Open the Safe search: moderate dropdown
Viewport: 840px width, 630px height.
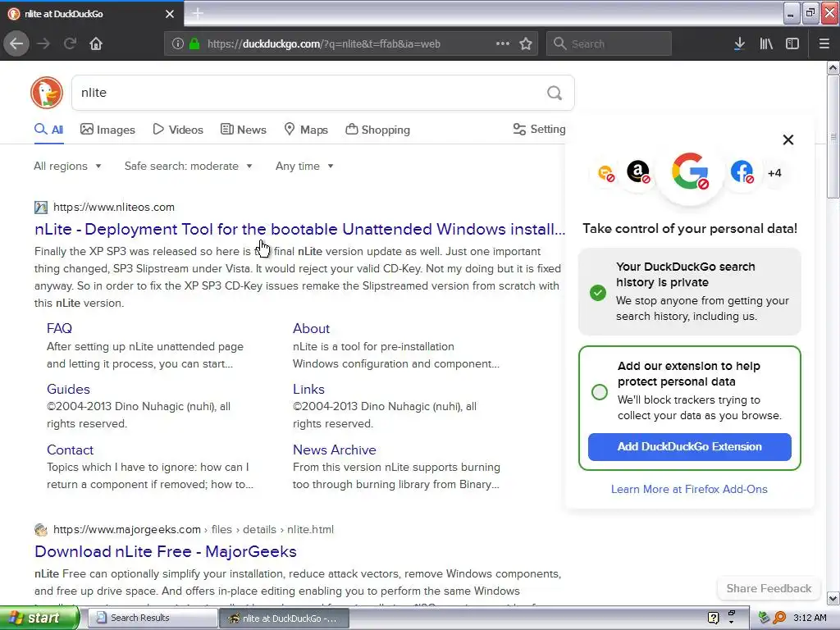[189, 166]
